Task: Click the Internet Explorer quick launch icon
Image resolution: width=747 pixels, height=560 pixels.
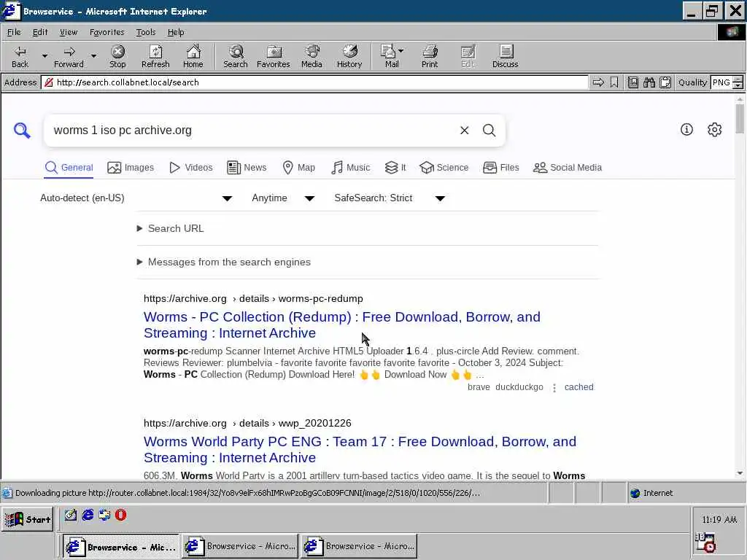Action: [88, 515]
